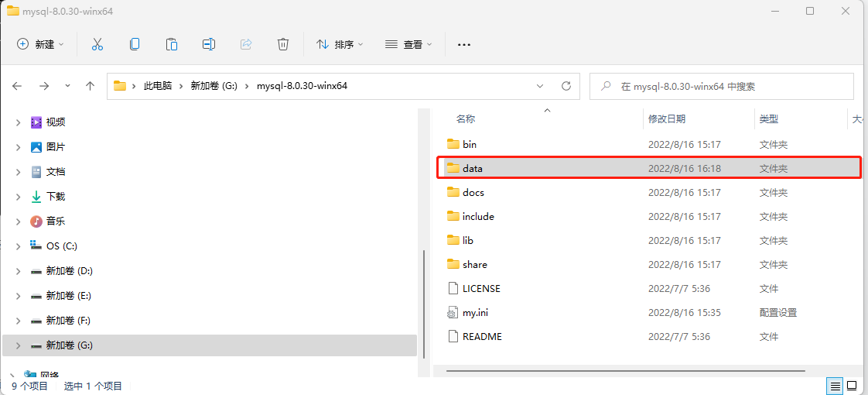This screenshot has width=868, height=395.
Task: Click the Copy icon in toolbar
Action: point(135,44)
